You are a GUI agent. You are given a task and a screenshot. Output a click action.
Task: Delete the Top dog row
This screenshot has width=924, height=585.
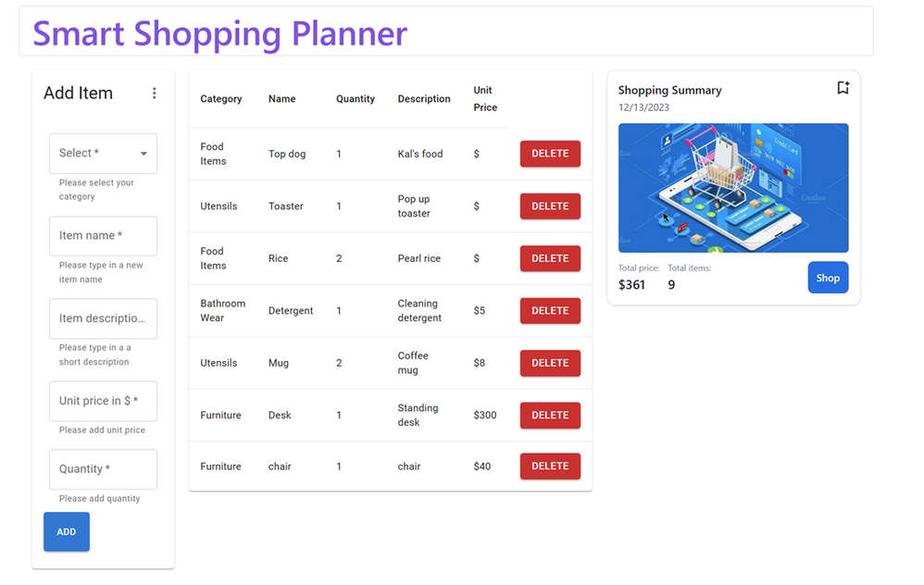[550, 154]
